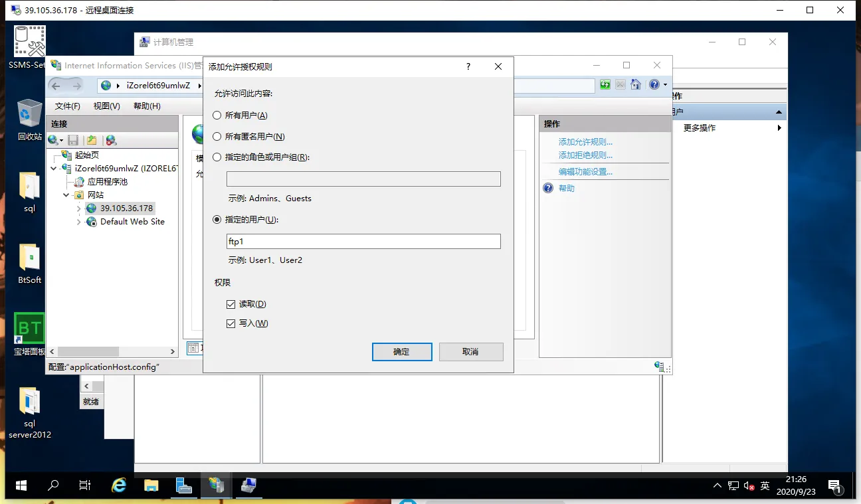This screenshot has height=504, width=861.
Task: Click the blue help icon in IIS toolbar
Action: click(654, 85)
